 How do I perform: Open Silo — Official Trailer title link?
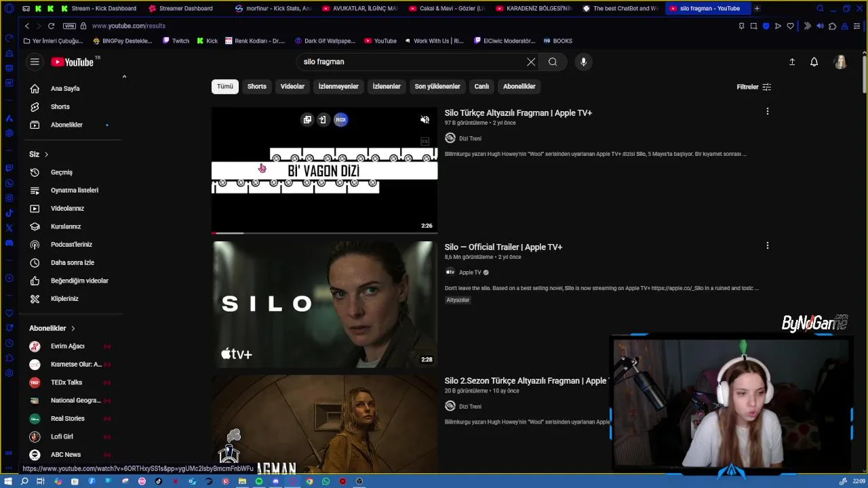click(503, 247)
